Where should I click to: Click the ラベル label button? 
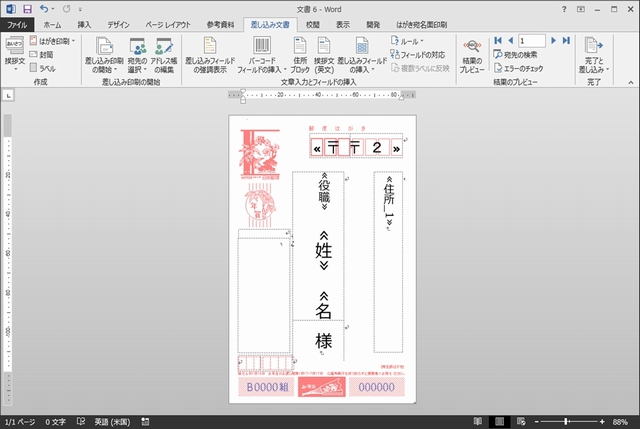pyautogui.click(x=42, y=68)
